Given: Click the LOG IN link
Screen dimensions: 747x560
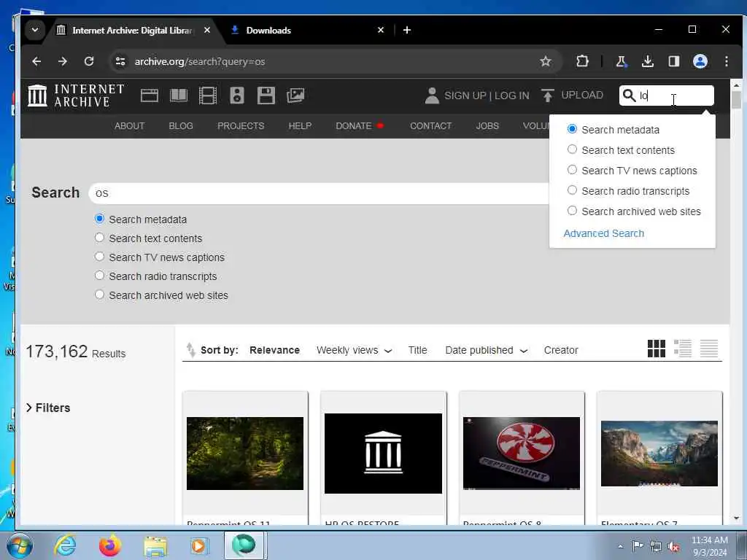Looking at the screenshot, I should click(x=511, y=96).
